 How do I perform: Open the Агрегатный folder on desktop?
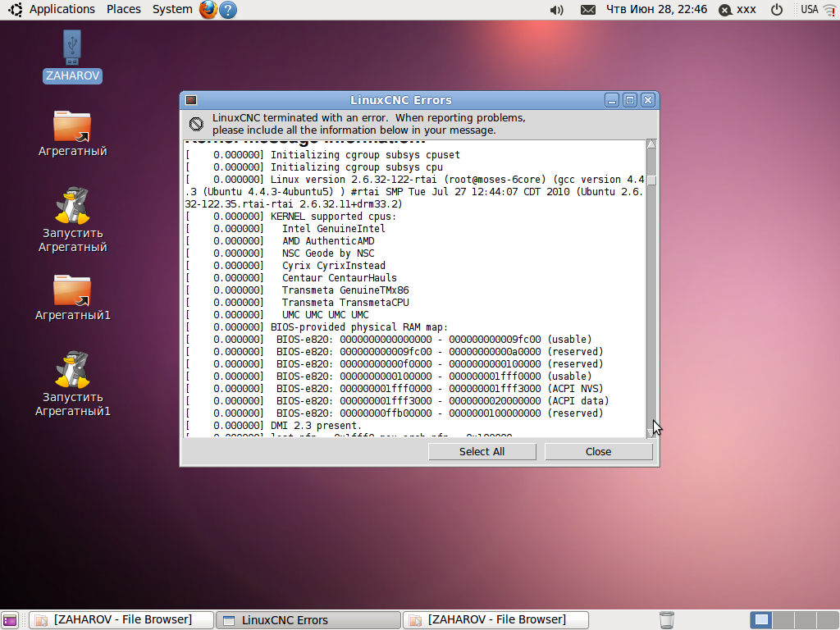click(72, 134)
